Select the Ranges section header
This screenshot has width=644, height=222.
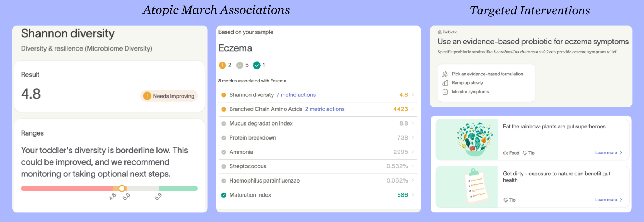[33, 133]
